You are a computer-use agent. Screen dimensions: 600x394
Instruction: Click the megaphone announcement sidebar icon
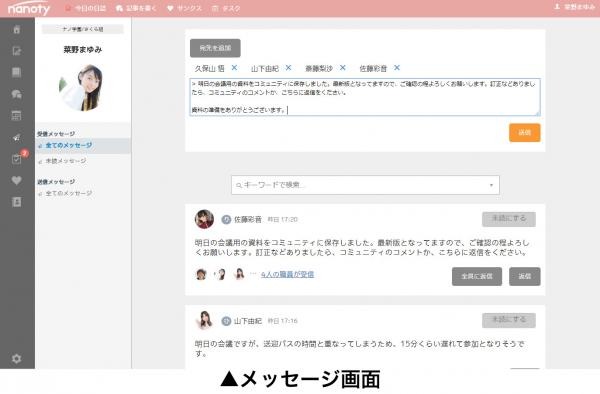pyautogui.click(x=16, y=137)
